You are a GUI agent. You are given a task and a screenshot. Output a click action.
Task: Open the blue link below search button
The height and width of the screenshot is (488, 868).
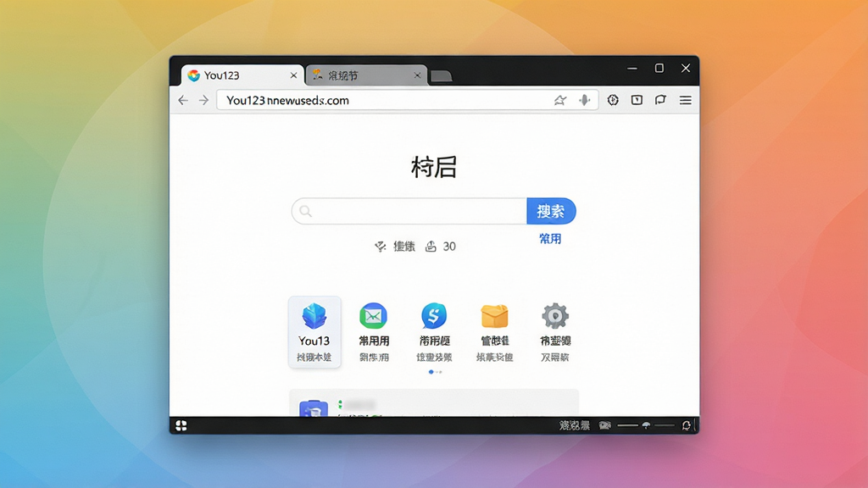(x=550, y=238)
